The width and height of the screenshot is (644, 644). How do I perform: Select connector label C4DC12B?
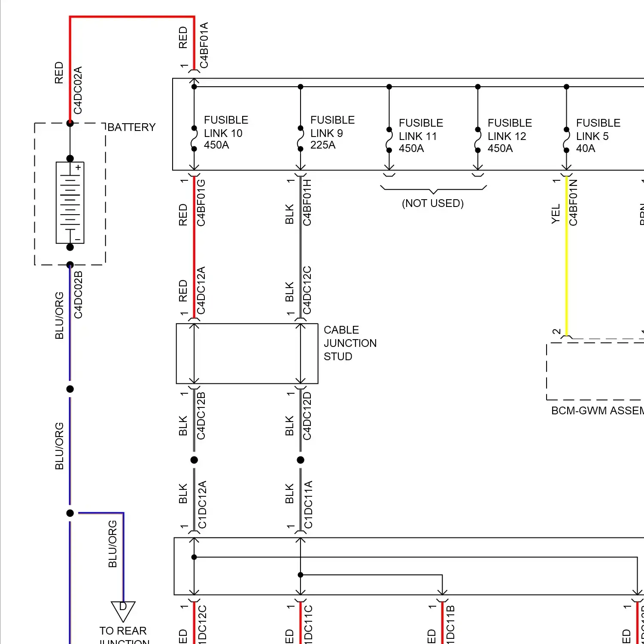[201, 416]
